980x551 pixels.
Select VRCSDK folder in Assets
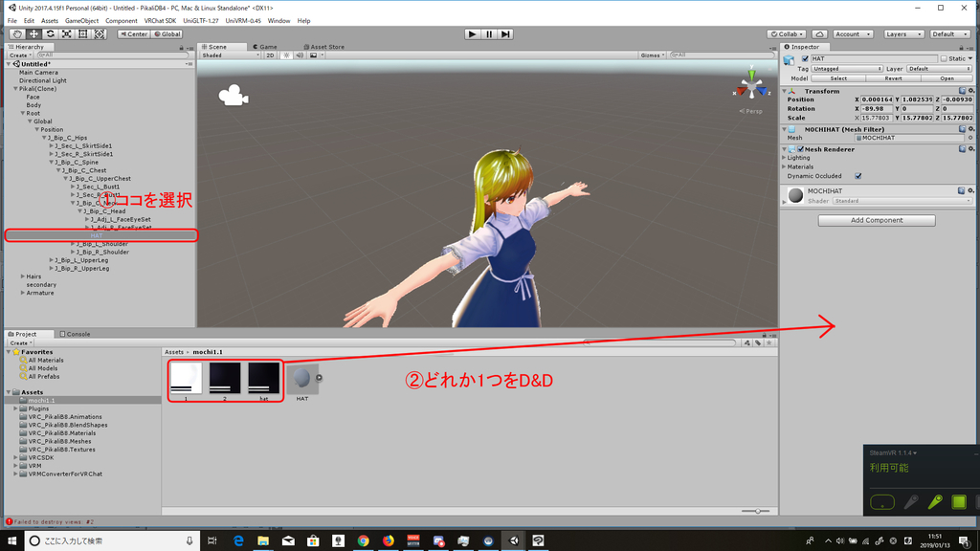click(x=40, y=457)
